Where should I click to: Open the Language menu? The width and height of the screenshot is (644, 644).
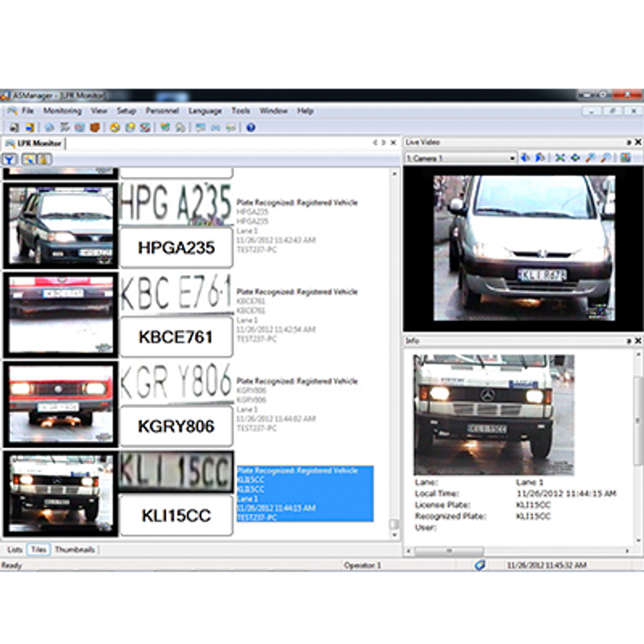point(205,111)
